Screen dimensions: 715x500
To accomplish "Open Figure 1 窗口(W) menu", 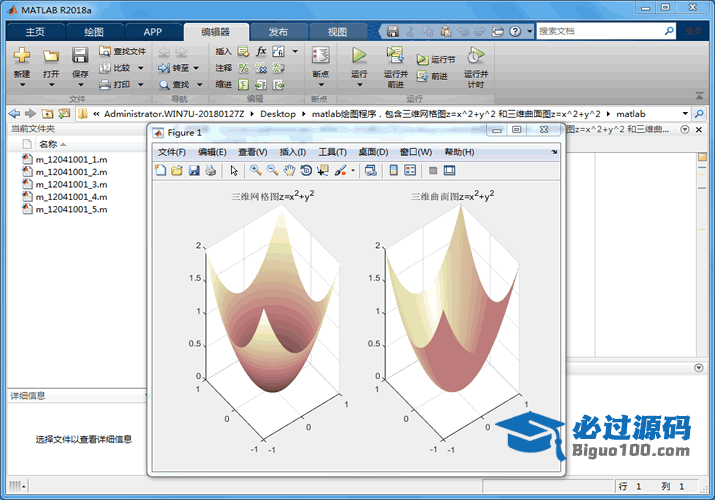I will [x=416, y=152].
